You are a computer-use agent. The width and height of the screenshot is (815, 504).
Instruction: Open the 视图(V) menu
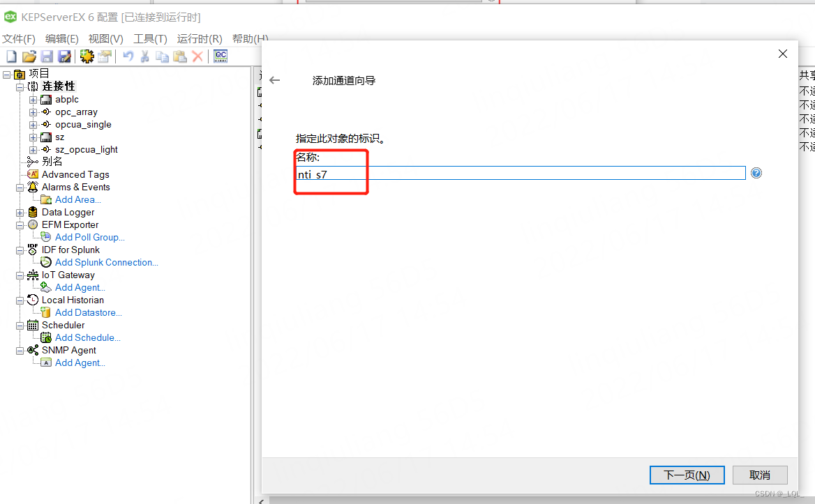tap(105, 39)
